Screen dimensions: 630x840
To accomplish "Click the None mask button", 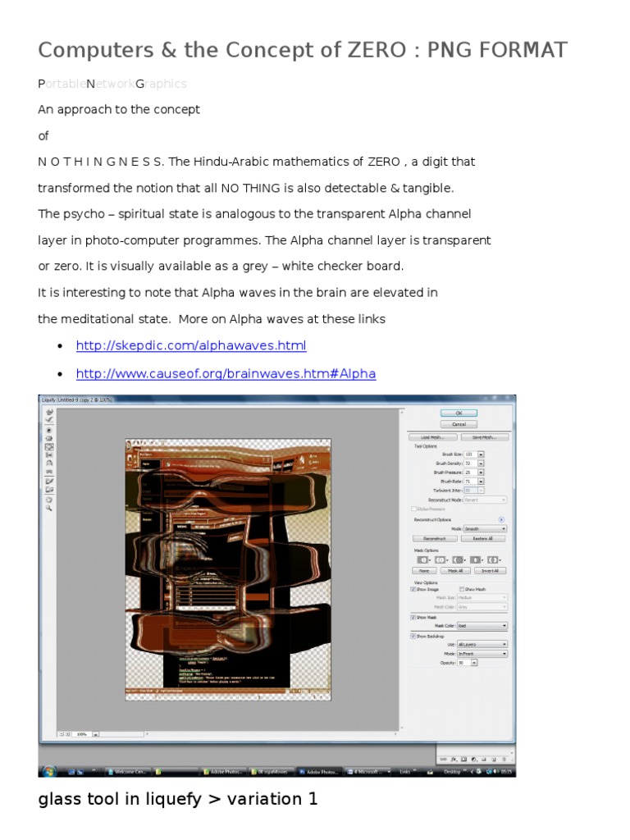I will click(424, 571).
